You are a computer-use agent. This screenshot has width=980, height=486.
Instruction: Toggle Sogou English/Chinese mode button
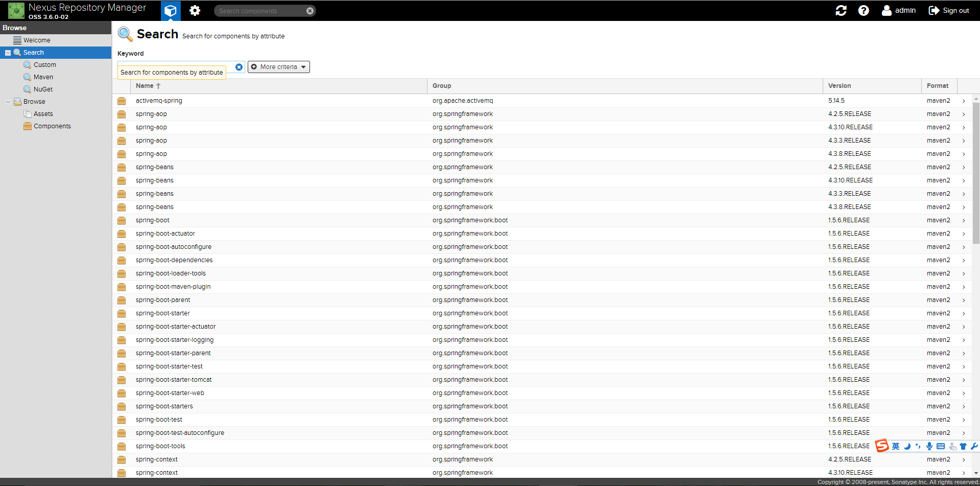[896, 446]
